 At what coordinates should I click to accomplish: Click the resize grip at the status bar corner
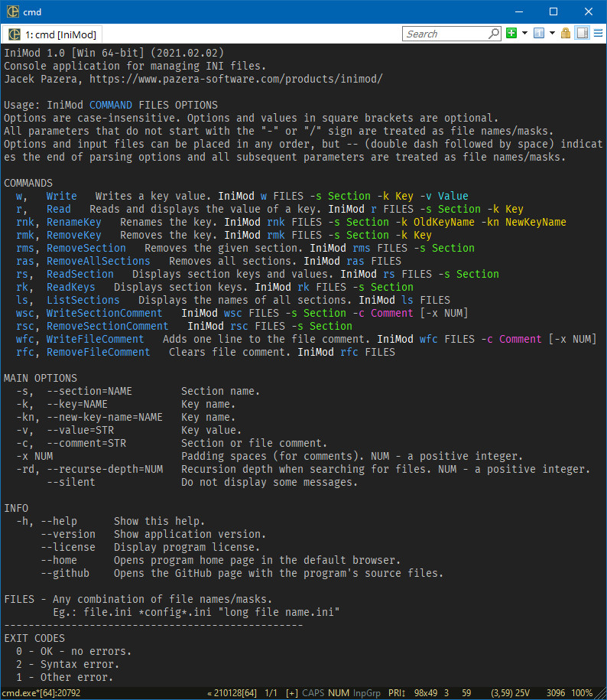tap(601, 694)
